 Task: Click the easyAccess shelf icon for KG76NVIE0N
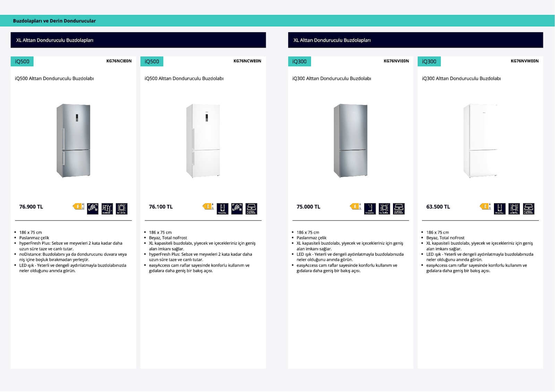(x=399, y=208)
